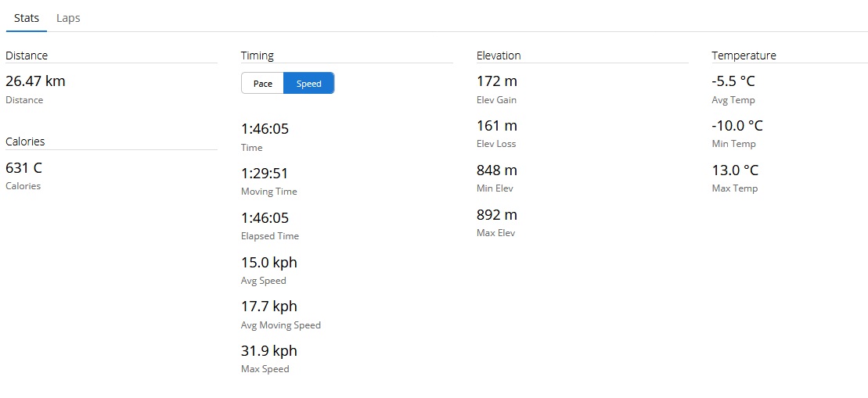The width and height of the screenshot is (868, 398).
Task: Click the 172 m elevation gain
Action: point(497,81)
